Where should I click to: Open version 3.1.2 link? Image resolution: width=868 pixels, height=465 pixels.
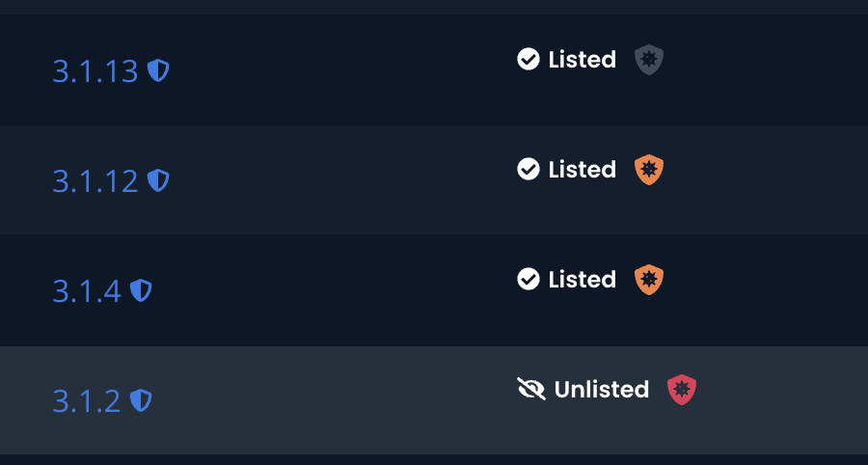pos(87,401)
